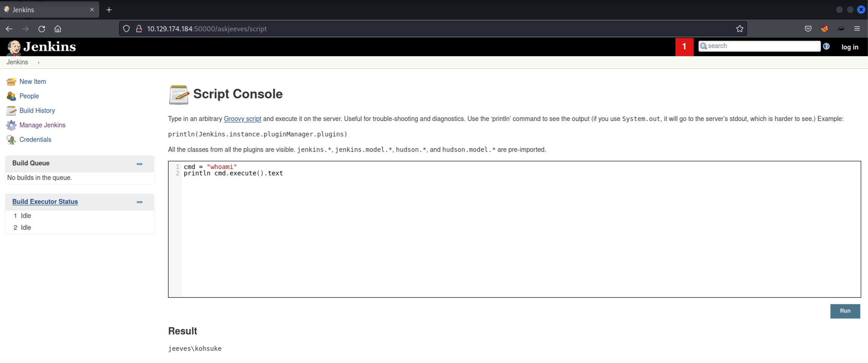Open a new browser tab

pos(109,10)
